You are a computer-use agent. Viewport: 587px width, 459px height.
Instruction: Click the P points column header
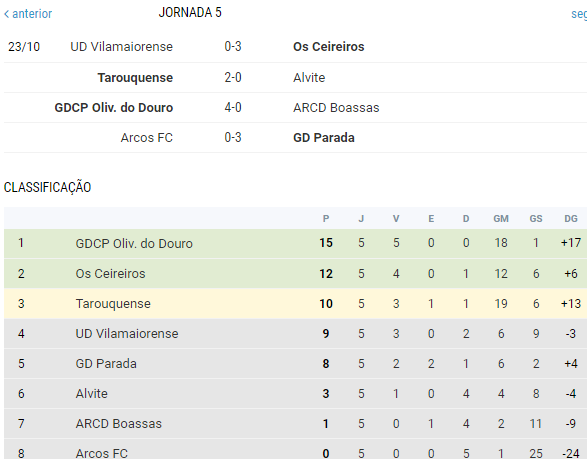coord(326,219)
